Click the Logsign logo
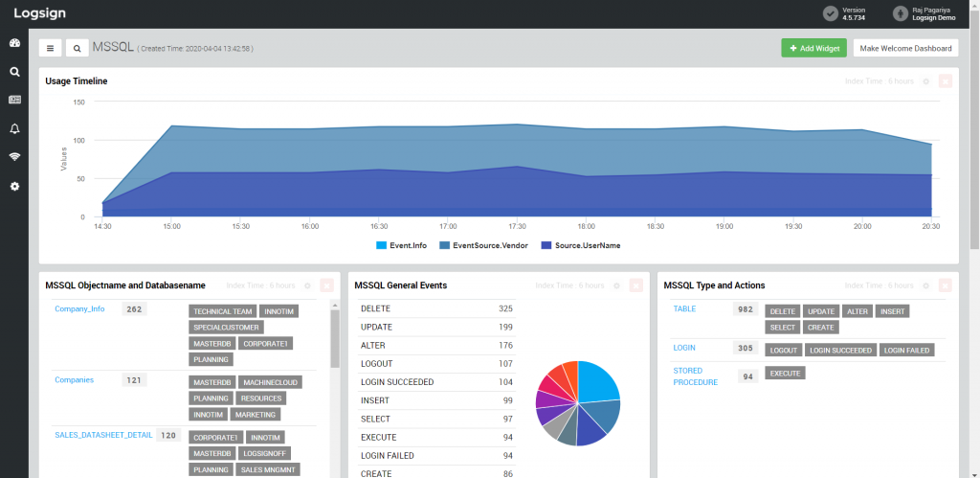The image size is (980, 478). tap(40, 13)
